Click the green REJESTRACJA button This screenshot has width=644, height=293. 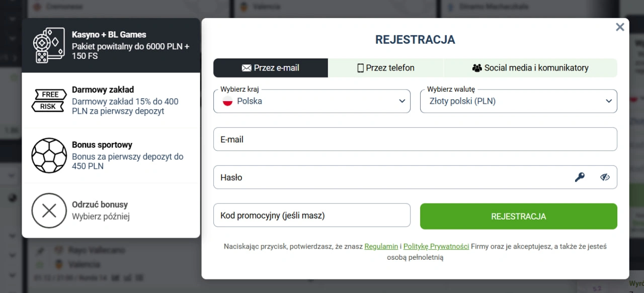pos(518,216)
